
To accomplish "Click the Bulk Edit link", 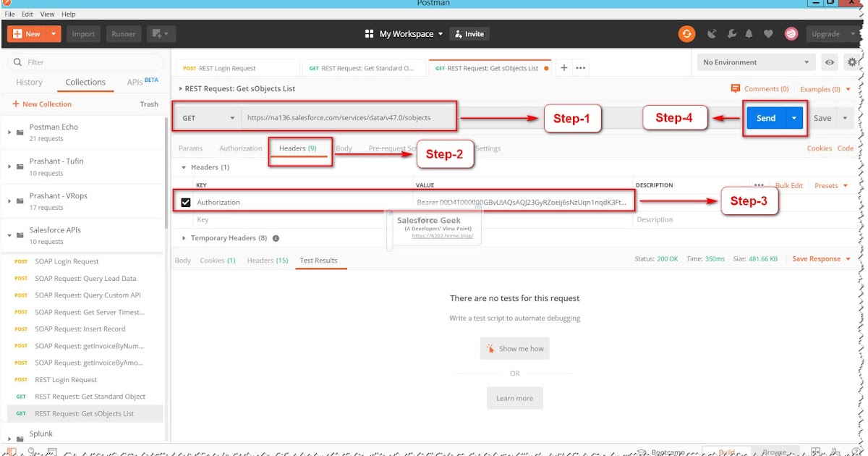I will [x=789, y=185].
